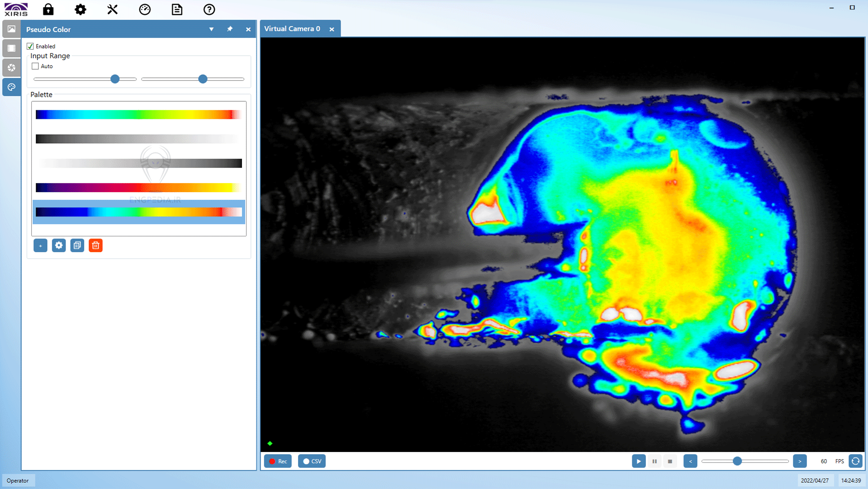This screenshot has width=868, height=489.
Task: Open the document report icon
Action: point(177,9)
